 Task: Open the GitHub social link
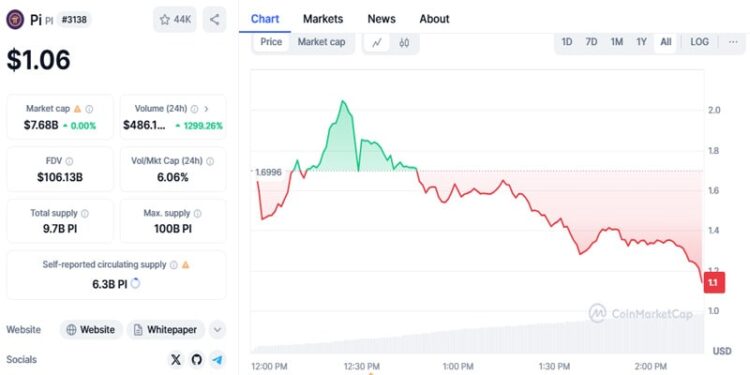[x=197, y=360]
